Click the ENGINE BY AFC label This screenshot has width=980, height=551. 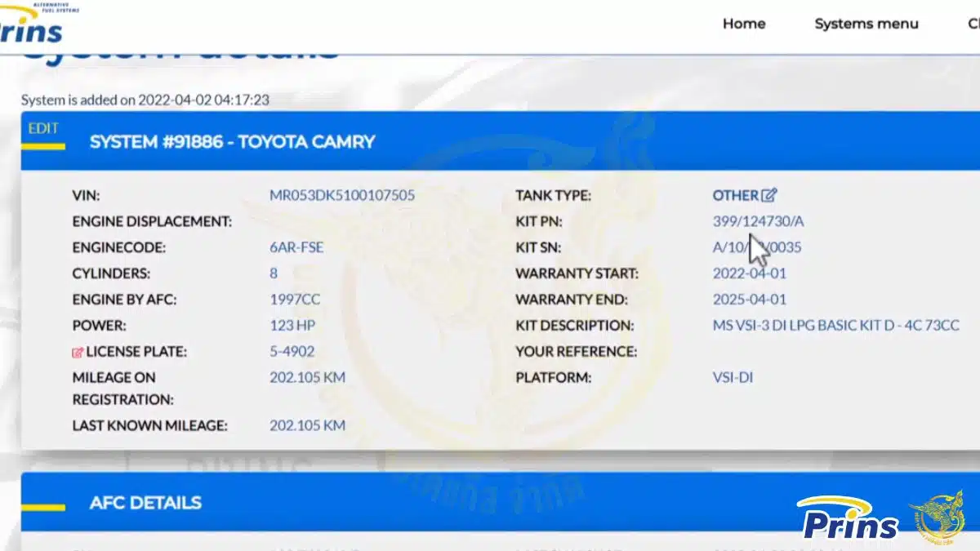point(124,300)
